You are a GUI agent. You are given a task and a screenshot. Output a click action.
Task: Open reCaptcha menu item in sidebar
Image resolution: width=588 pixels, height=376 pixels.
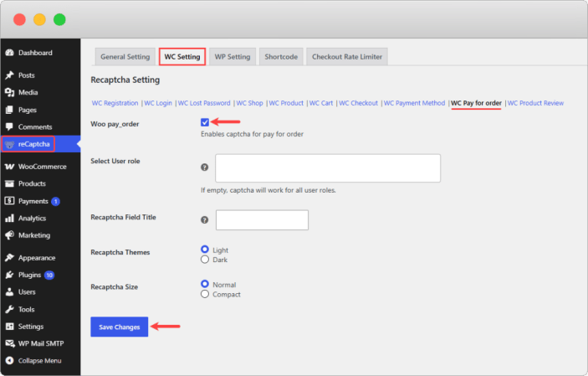click(x=40, y=144)
